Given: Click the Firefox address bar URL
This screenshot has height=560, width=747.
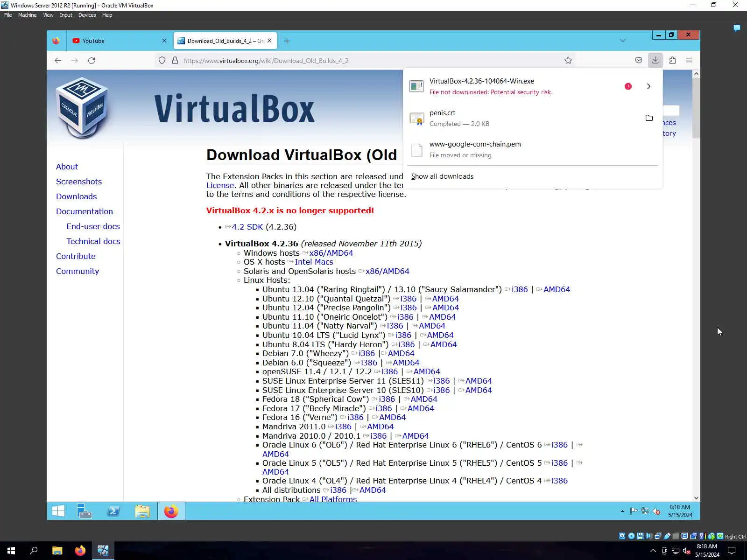Looking at the screenshot, I should [x=266, y=61].
